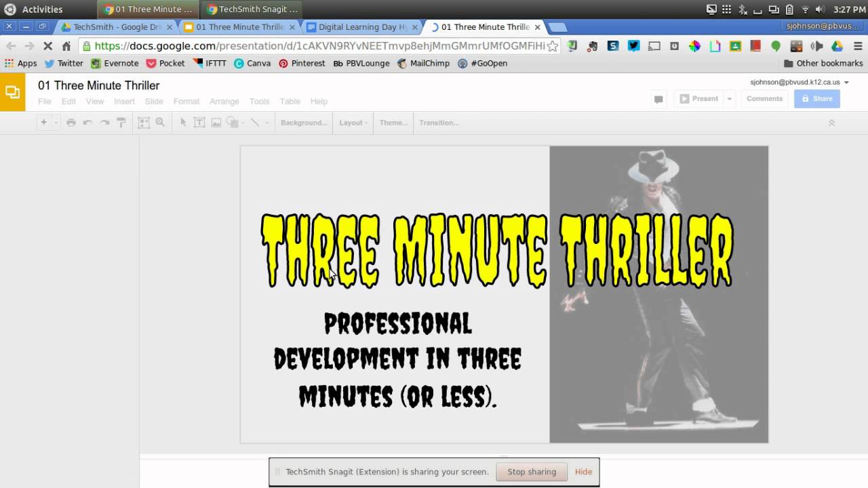Select the zoom magnifier tool
Viewport: 868px width, 488px height.
160,123
